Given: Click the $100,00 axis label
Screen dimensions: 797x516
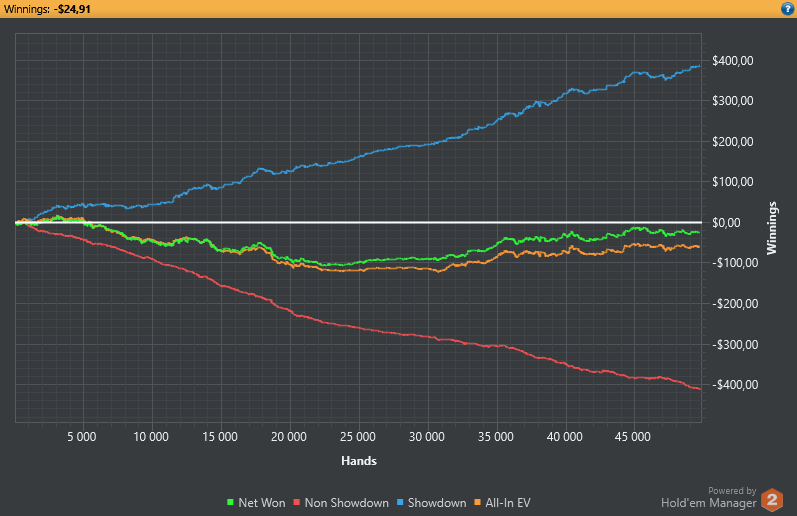Looking at the screenshot, I should click(732, 182).
